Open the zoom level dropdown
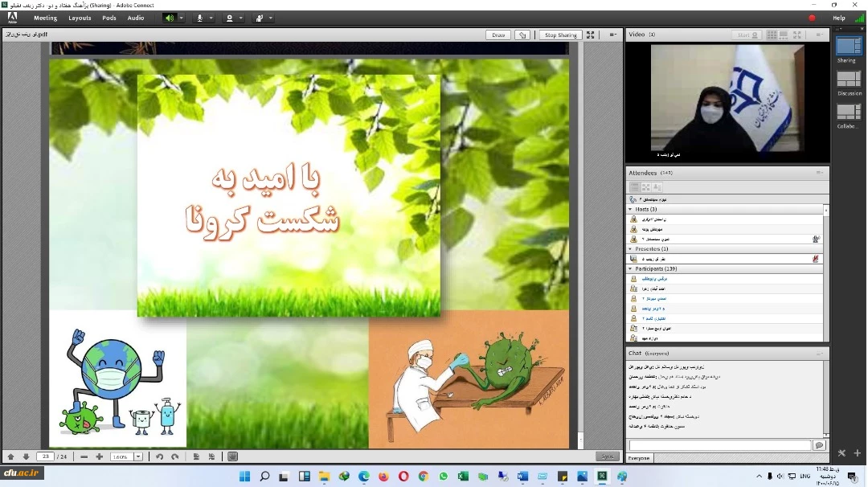Image resolution: width=868 pixels, height=487 pixels. 138,456
